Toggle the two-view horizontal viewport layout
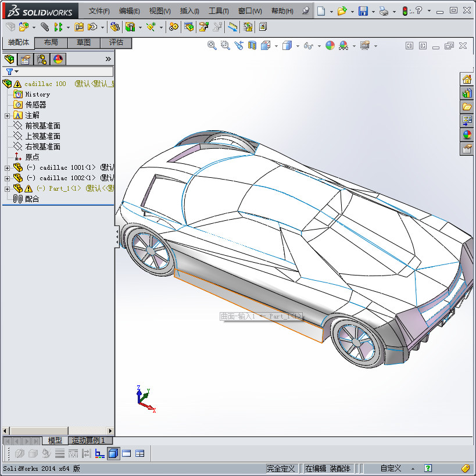Viewport: 476px width, 476px height. coord(126,453)
